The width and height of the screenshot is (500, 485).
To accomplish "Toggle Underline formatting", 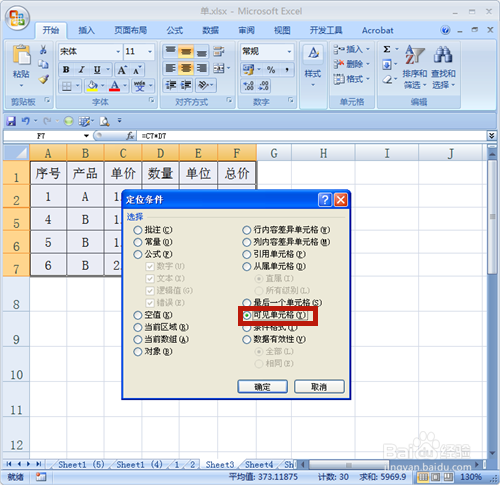I will (x=97, y=70).
